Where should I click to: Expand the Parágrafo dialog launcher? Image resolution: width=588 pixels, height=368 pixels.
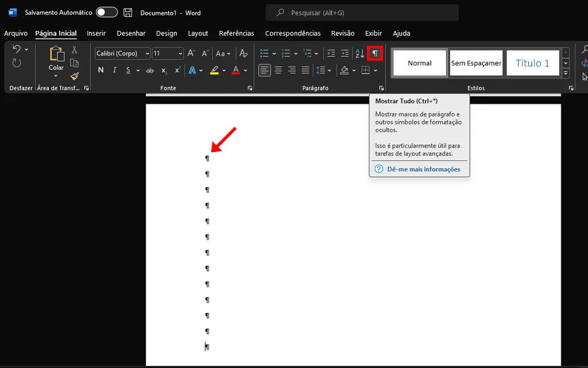381,88
